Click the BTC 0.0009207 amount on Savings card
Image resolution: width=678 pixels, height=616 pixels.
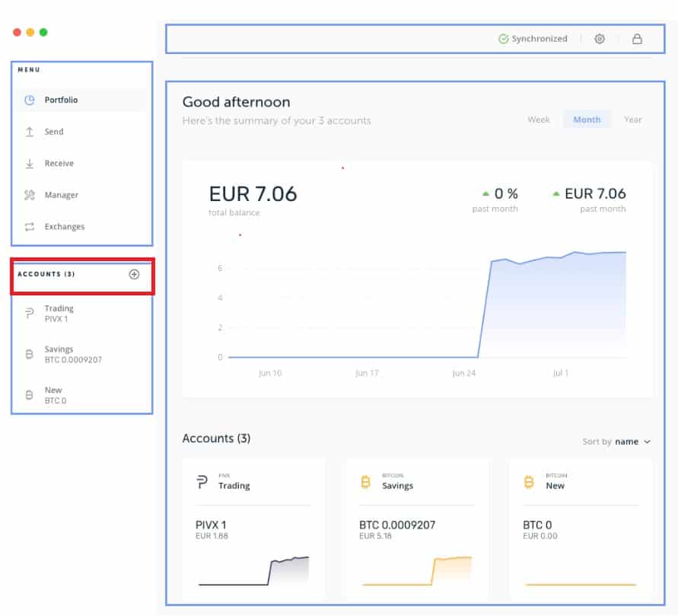(397, 525)
